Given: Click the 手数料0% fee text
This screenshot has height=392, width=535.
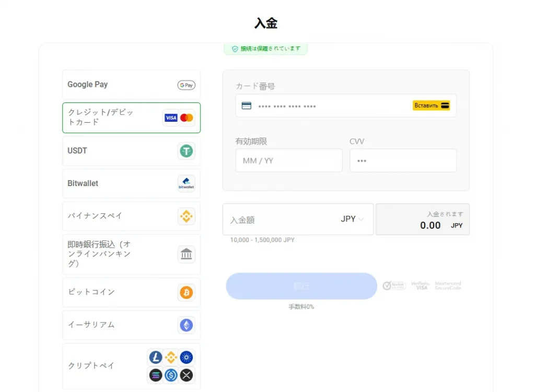Looking at the screenshot, I should coord(301,307).
